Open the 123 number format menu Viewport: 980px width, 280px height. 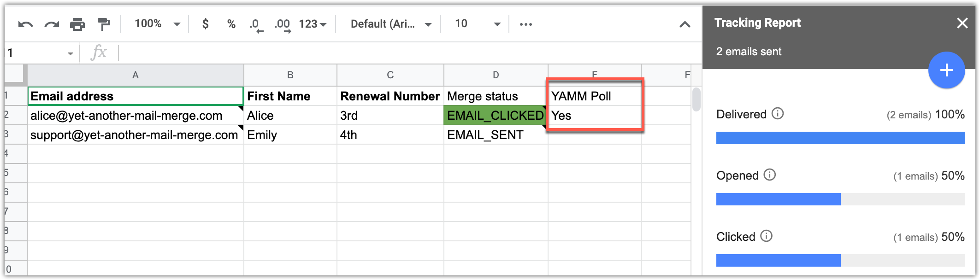(313, 23)
